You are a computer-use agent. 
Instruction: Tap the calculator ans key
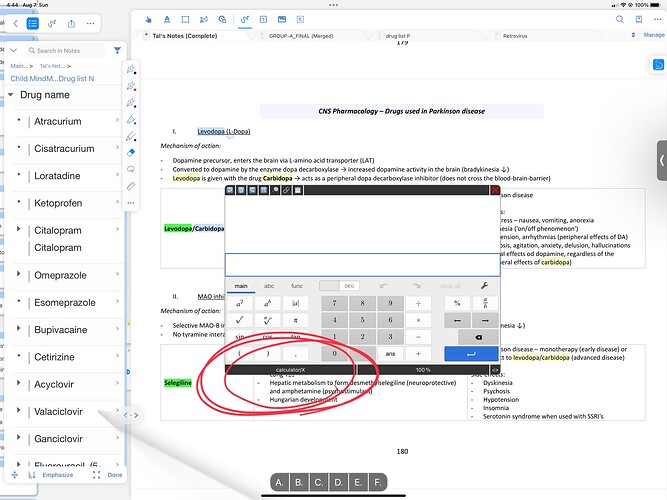(390, 354)
